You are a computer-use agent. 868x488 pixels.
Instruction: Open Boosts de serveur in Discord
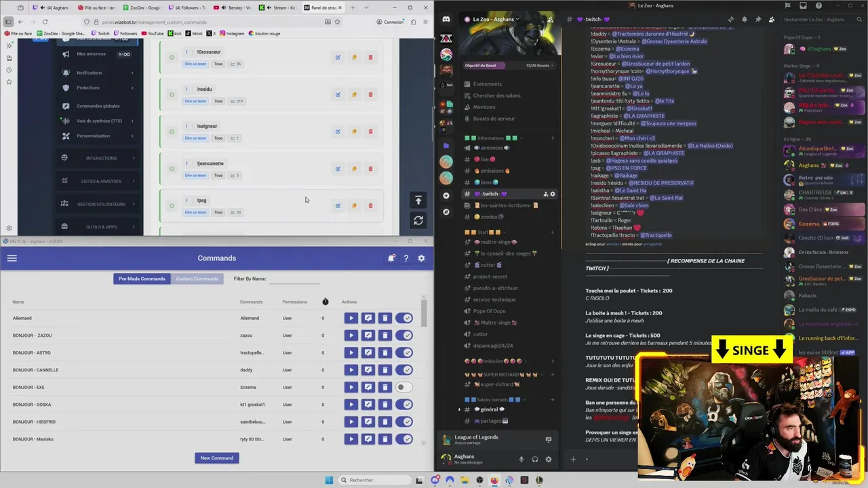[511, 119]
